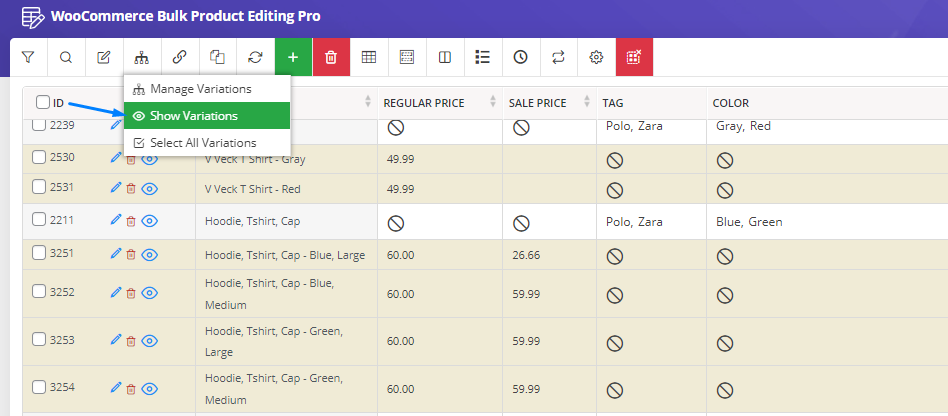Sort by Regular Price column arrows
The width and height of the screenshot is (948, 416).
click(x=493, y=102)
